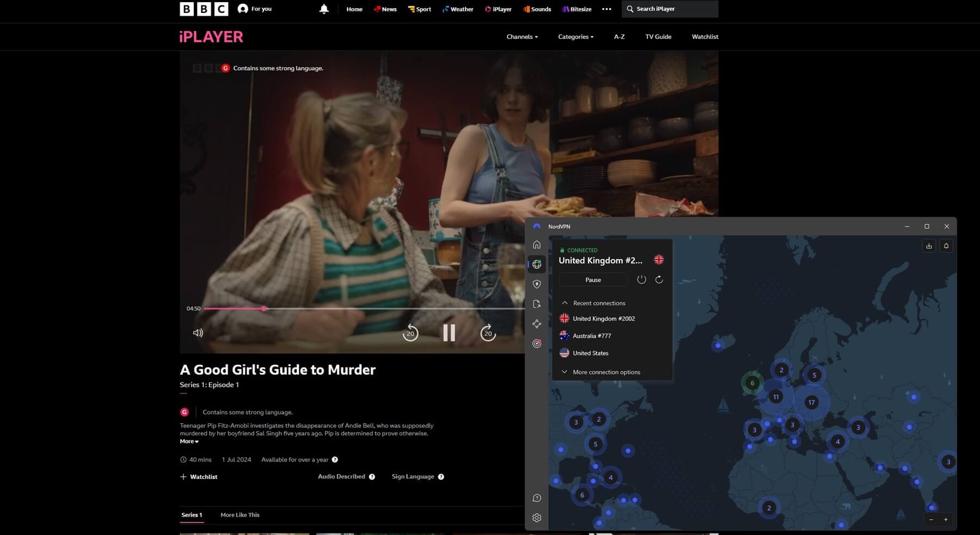The image size is (980, 535).
Task: Open the iPLAYER logo home
Action: tap(211, 36)
